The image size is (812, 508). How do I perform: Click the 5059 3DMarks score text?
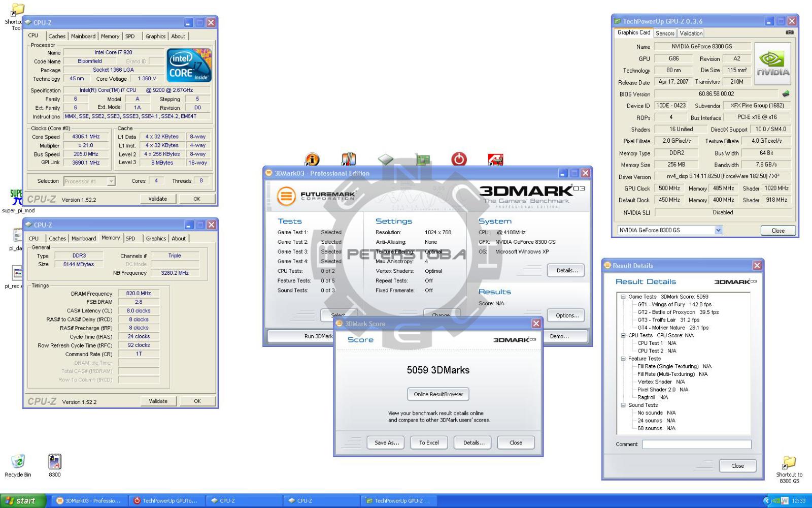point(438,370)
